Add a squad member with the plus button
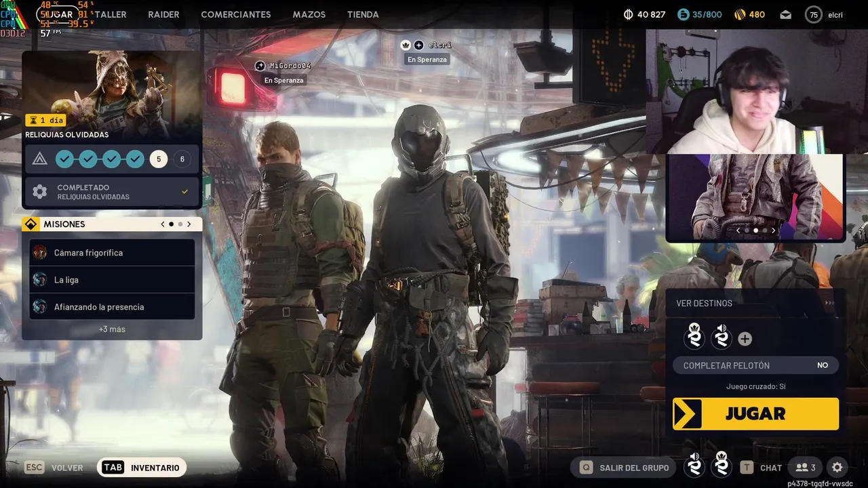Viewport: 868px width, 488px height. click(x=745, y=339)
